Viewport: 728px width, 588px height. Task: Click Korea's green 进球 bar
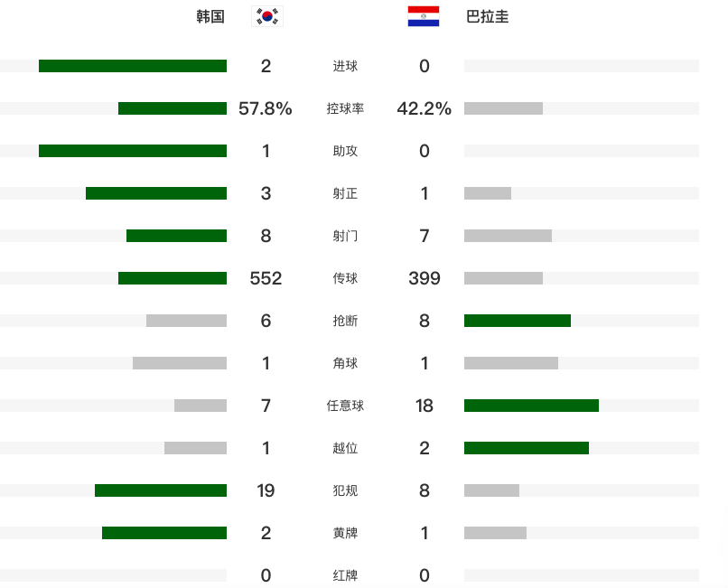pos(133,66)
